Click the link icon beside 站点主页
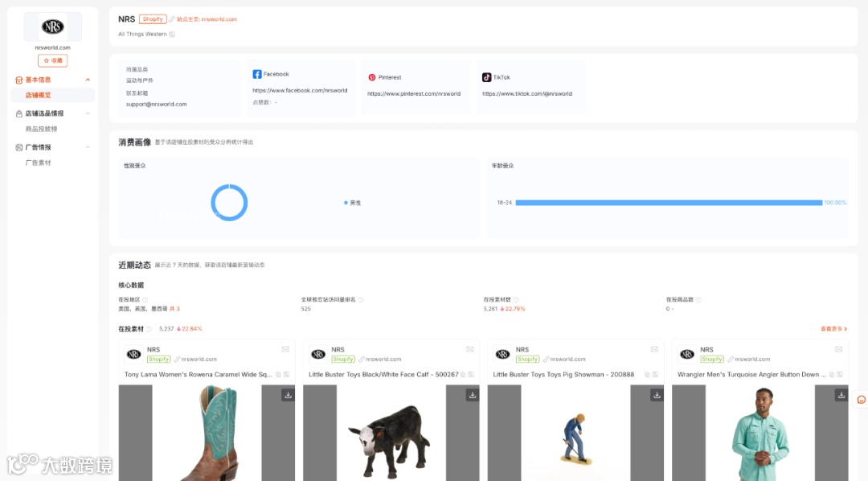The width and height of the screenshot is (868, 481). click(172, 19)
